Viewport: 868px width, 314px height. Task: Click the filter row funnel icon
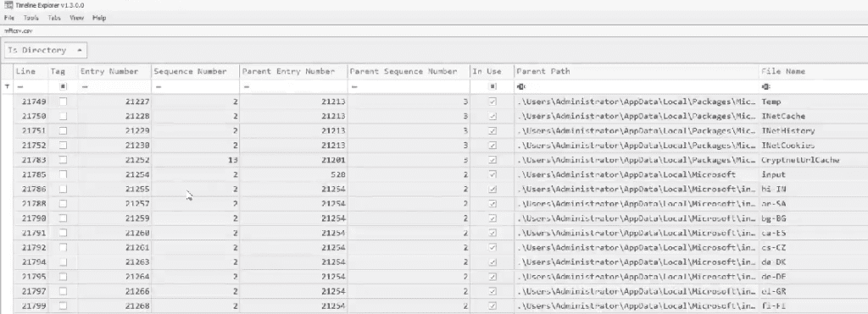pyautogui.click(x=7, y=87)
